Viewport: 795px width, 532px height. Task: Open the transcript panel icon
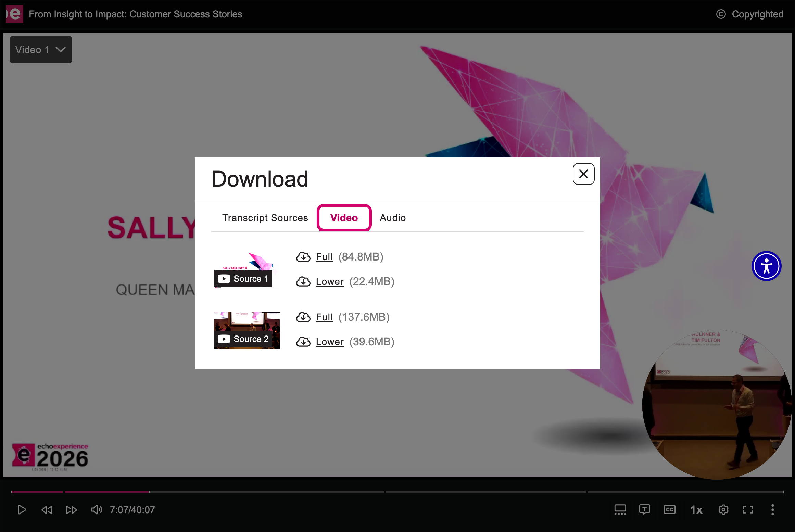(x=645, y=510)
